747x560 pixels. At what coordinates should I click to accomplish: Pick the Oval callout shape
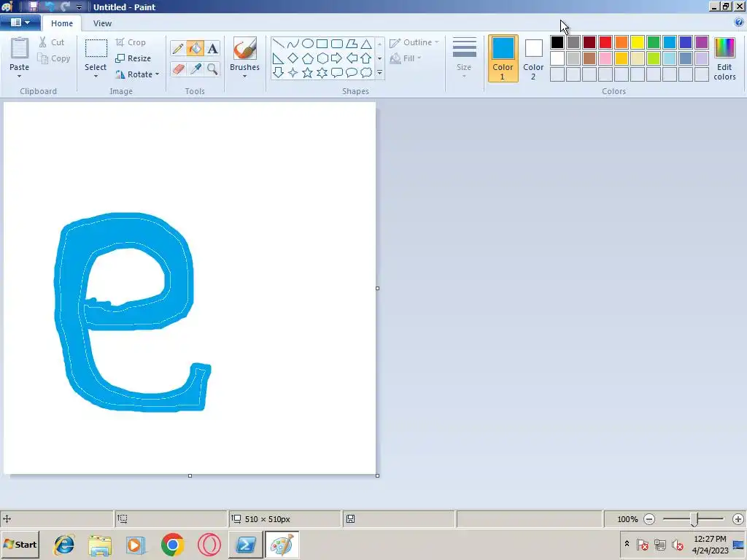pos(352,73)
